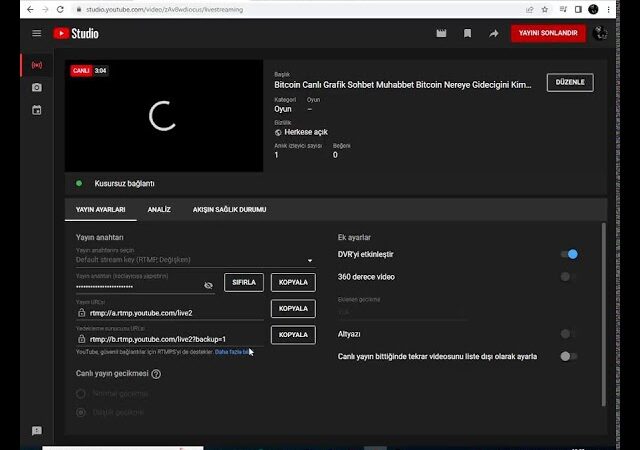Expand the Default stream key dropdown
This screenshot has width=640, height=450.
(x=309, y=260)
